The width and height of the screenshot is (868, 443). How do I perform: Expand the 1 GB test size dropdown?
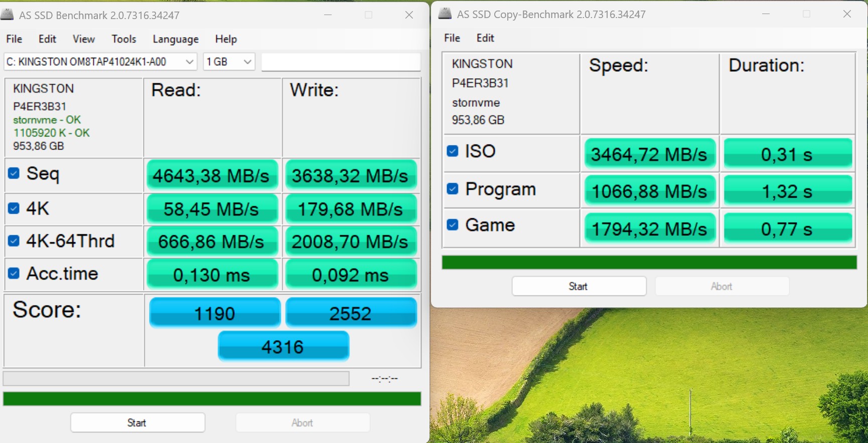[229, 62]
